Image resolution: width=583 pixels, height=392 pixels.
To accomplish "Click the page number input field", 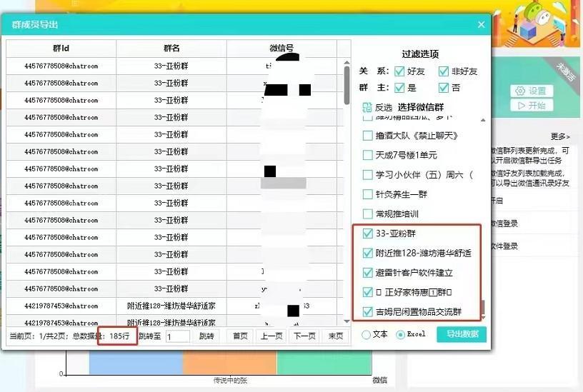I will coord(178,336).
